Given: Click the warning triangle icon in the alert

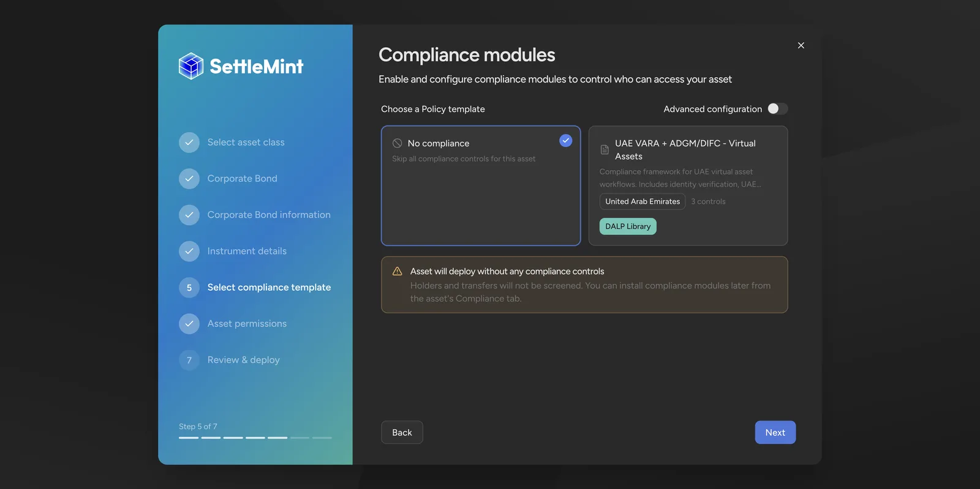Looking at the screenshot, I should [398, 271].
